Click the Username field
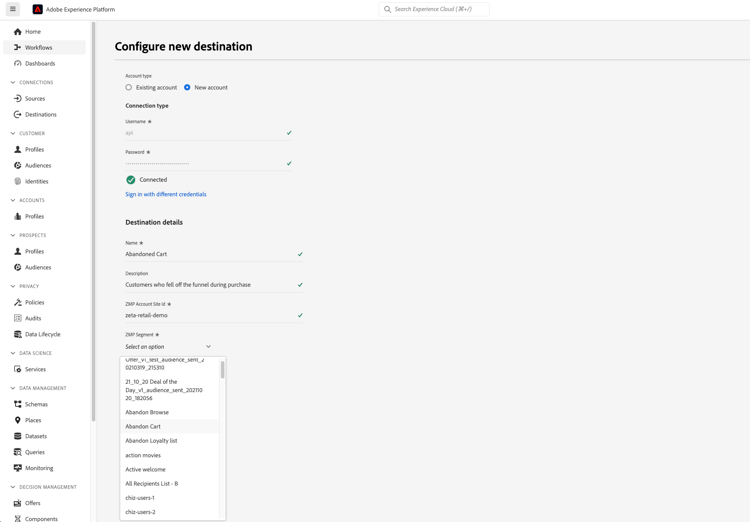Screen dimensions: 750x522 (209, 133)
